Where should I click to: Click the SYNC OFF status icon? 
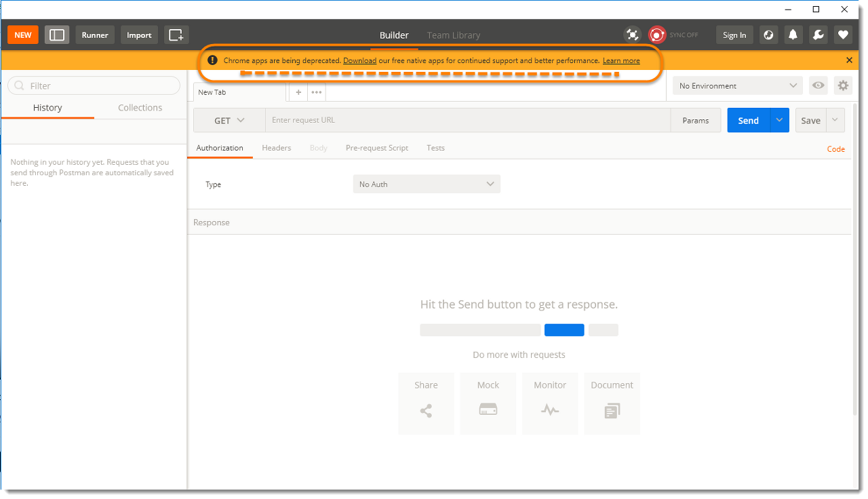[x=656, y=35]
